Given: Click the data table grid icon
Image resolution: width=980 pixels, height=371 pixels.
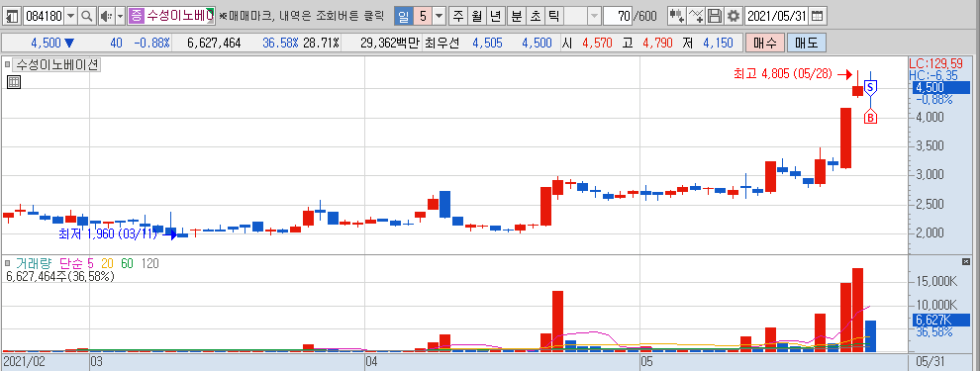Looking at the screenshot, I should pyautogui.click(x=14, y=82).
